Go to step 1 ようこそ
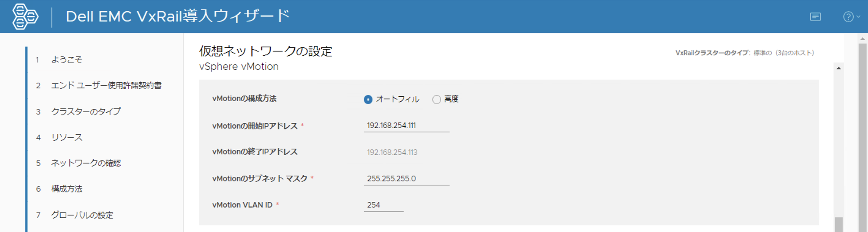This screenshot has height=232, width=868. pos(66,60)
